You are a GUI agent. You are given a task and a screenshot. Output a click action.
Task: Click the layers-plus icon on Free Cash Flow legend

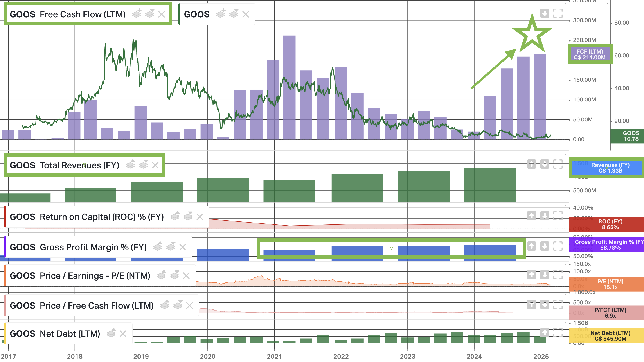(x=137, y=14)
